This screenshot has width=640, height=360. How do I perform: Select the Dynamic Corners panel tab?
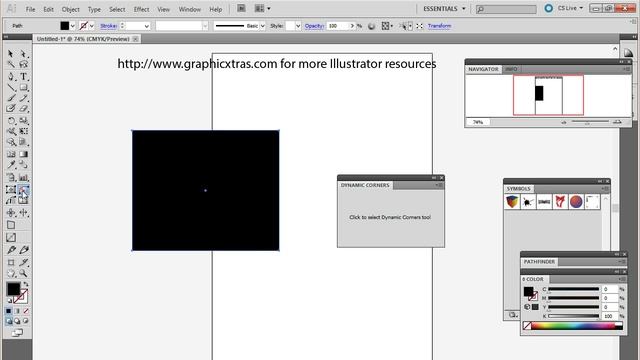tap(365, 185)
